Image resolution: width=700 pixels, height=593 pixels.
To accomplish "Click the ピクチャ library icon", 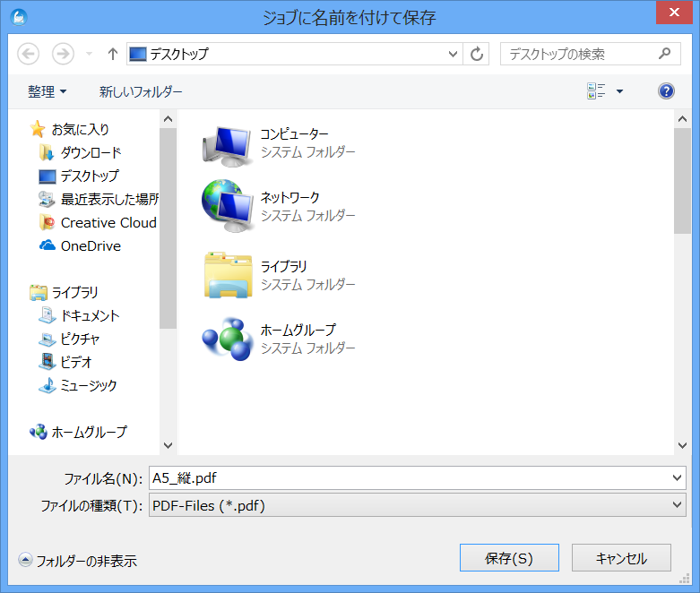I will click(47, 339).
